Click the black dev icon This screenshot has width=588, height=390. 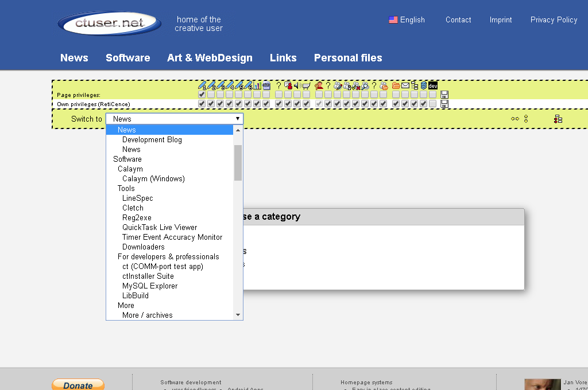click(x=433, y=85)
